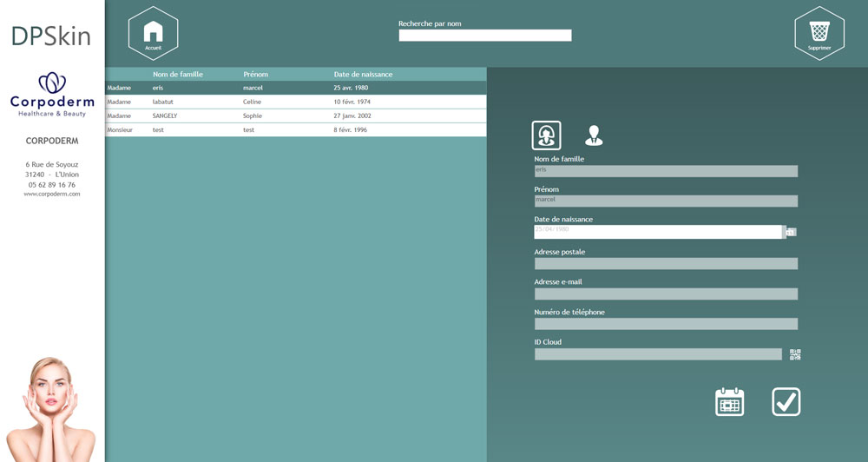This screenshot has height=462, width=868.
Task: Sort by Date de naissance column
Action: tap(363, 75)
